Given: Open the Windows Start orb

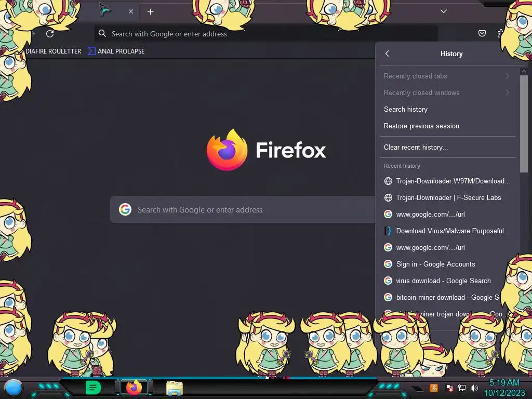Looking at the screenshot, I should 14,388.
